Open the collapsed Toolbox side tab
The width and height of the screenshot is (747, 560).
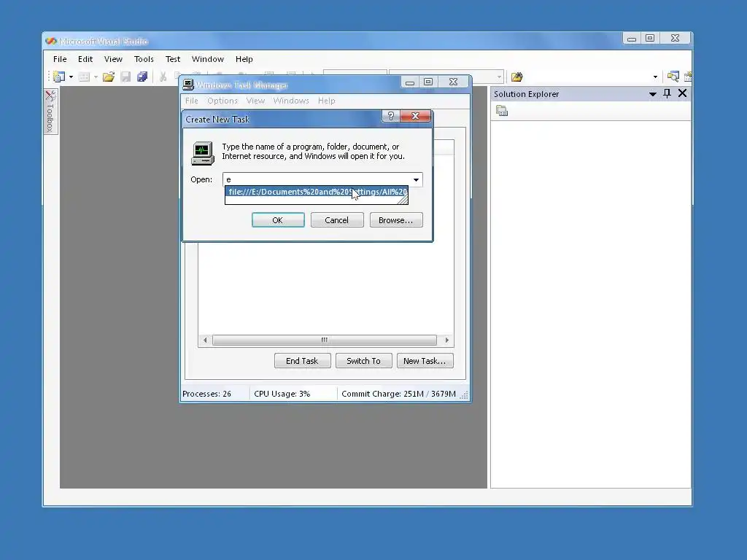pyautogui.click(x=50, y=112)
